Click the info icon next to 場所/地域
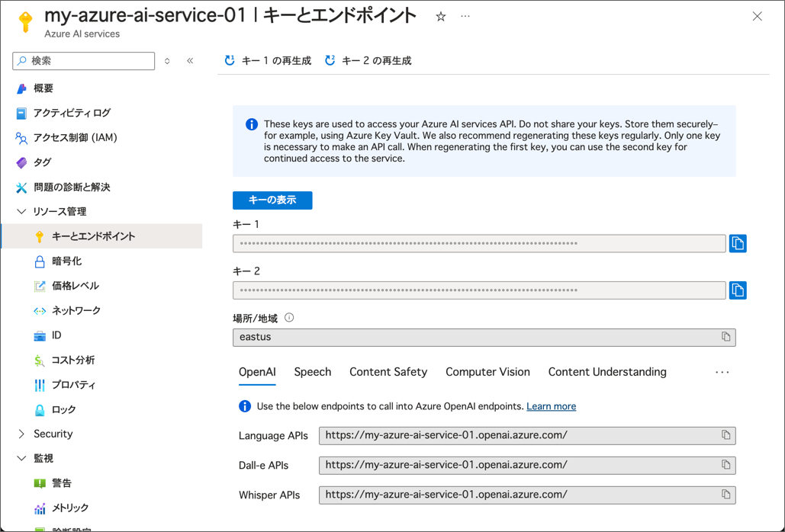 pyautogui.click(x=289, y=318)
